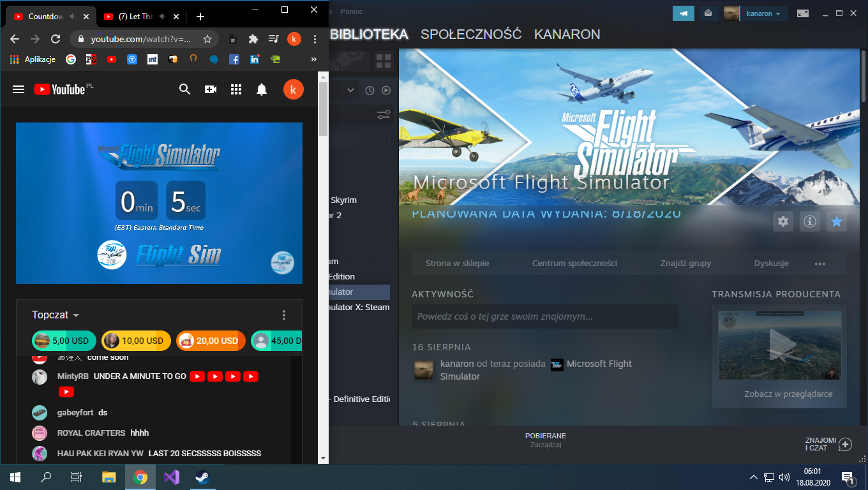Bookmark this page with star icon
Viewport: 868px width, 490px height.
point(207,39)
